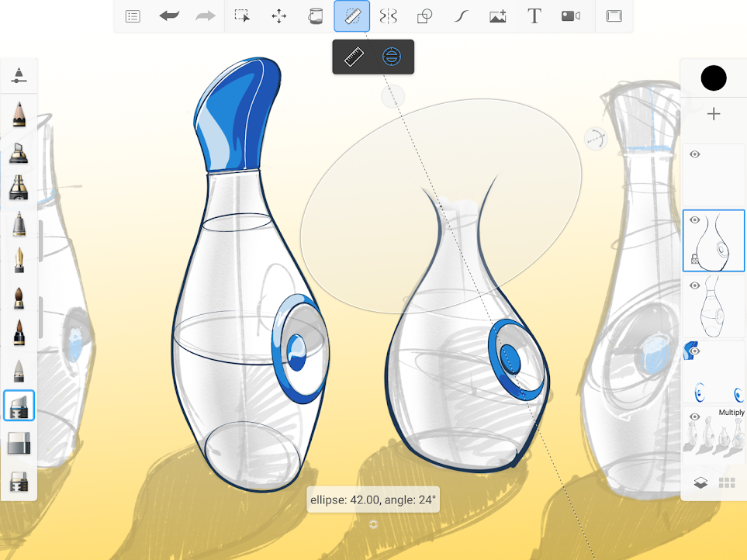The height and width of the screenshot is (560, 747).
Task: Open the main menu from the toolbar
Action: click(x=132, y=16)
